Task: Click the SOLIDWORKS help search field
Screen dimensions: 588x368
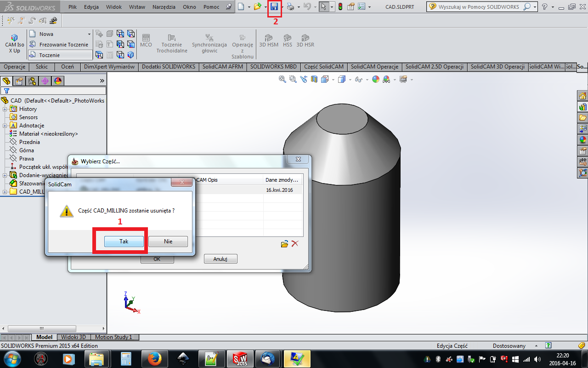Action: pos(478,7)
